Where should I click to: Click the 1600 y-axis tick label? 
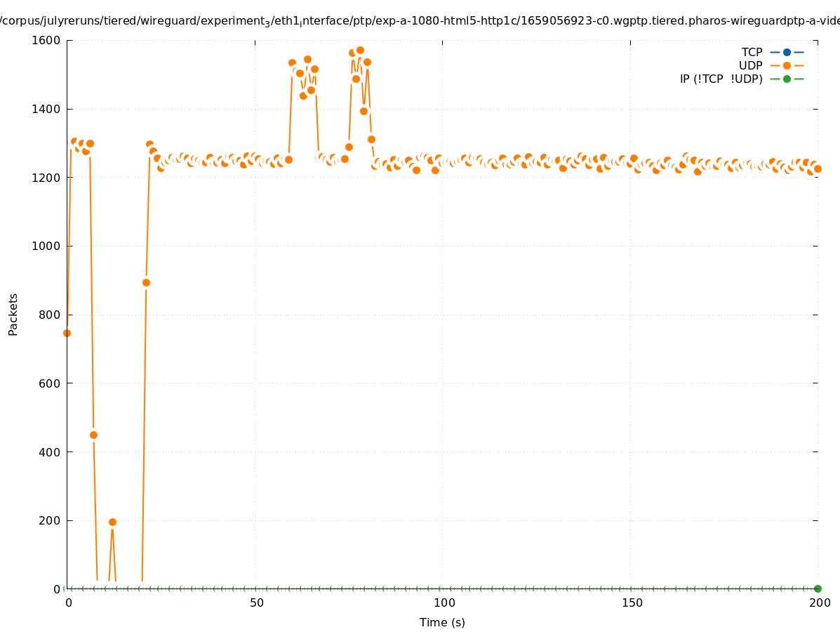coord(46,40)
